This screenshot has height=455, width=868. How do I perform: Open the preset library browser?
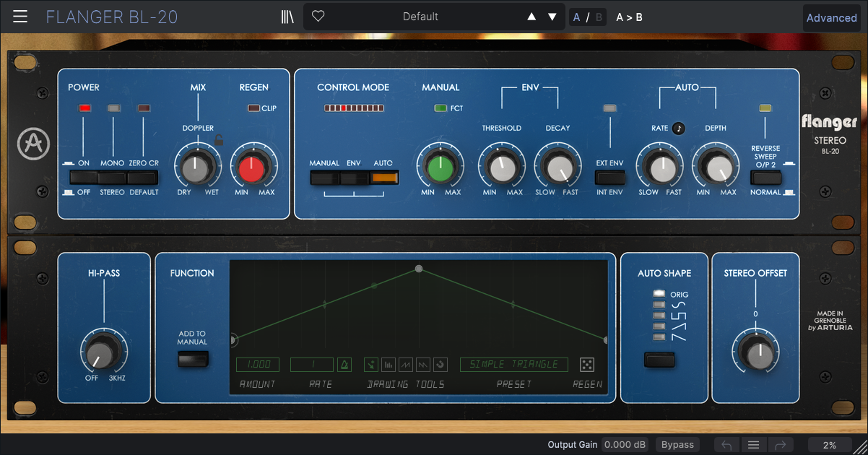pos(287,17)
